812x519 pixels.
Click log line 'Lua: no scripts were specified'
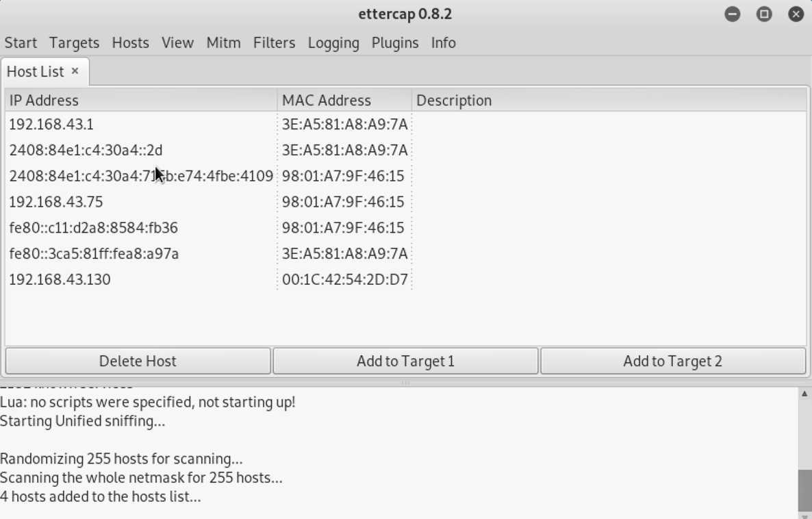click(148, 402)
